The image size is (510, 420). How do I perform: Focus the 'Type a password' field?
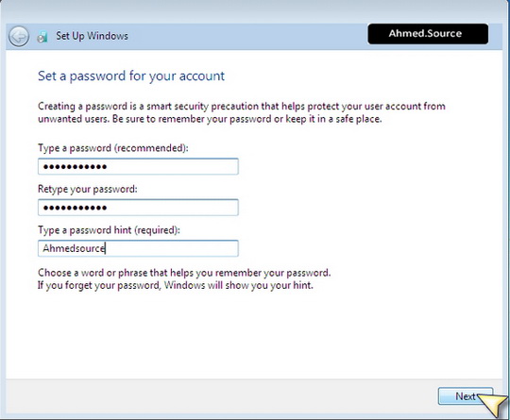(138, 166)
